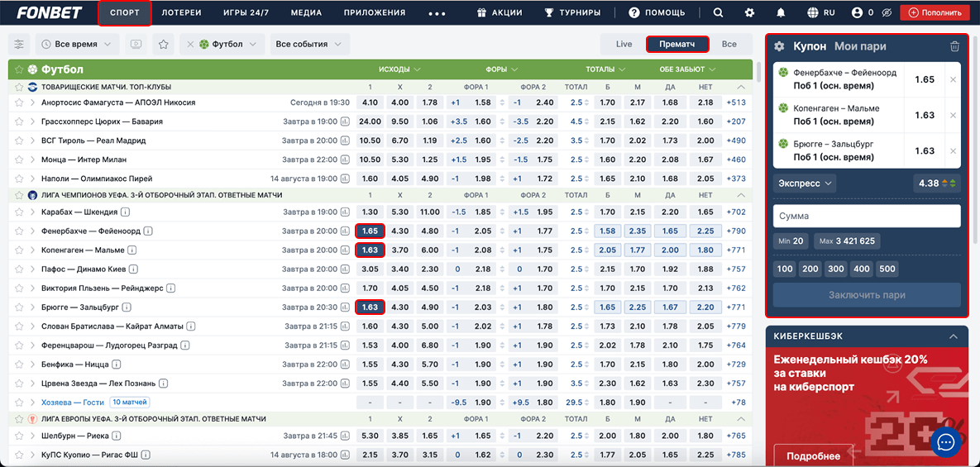Click the Сумма bet amount field
The image size is (980, 467).
[x=866, y=217]
